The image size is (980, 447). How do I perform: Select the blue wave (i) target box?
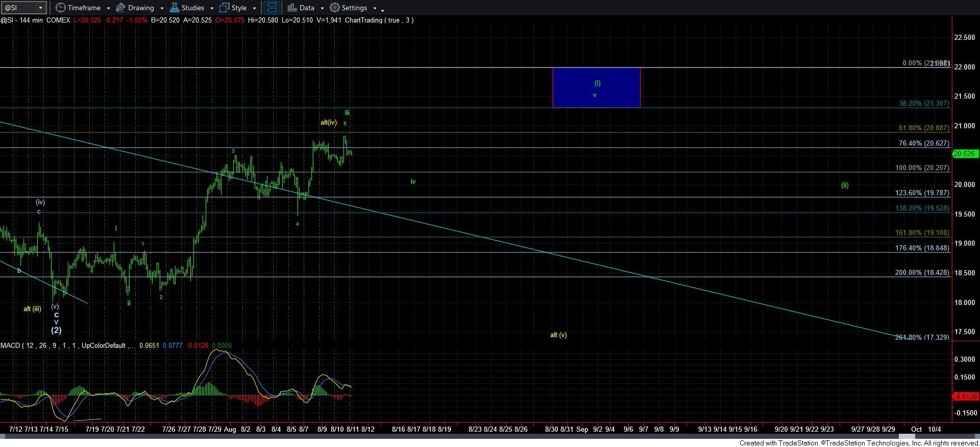tap(596, 87)
